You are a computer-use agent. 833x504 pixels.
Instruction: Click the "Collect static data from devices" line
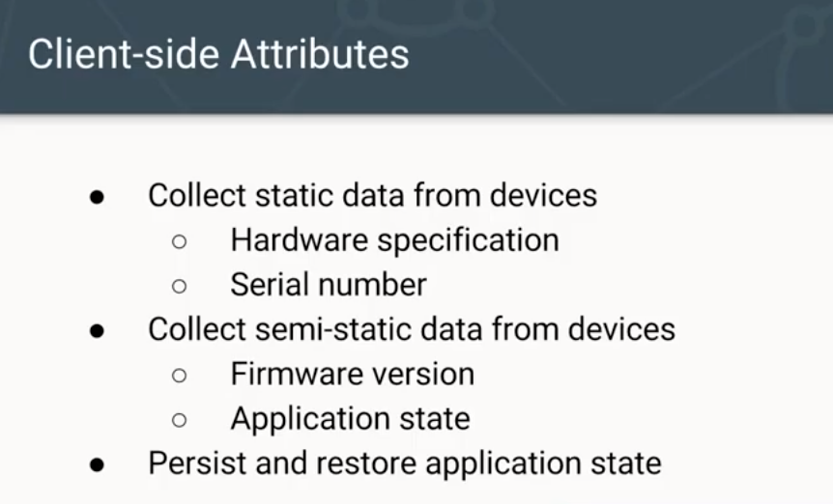(372, 195)
